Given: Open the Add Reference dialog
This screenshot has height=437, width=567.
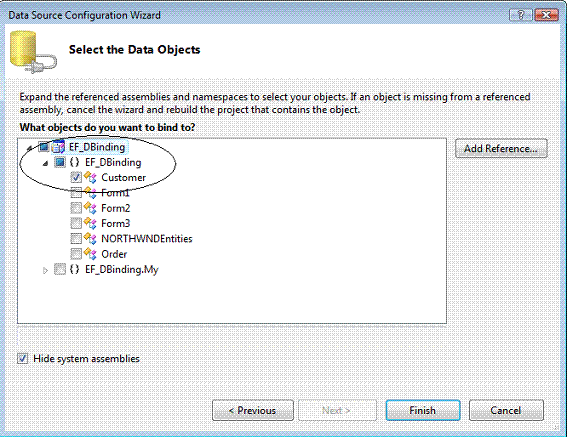Looking at the screenshot, I should [501, 148].
